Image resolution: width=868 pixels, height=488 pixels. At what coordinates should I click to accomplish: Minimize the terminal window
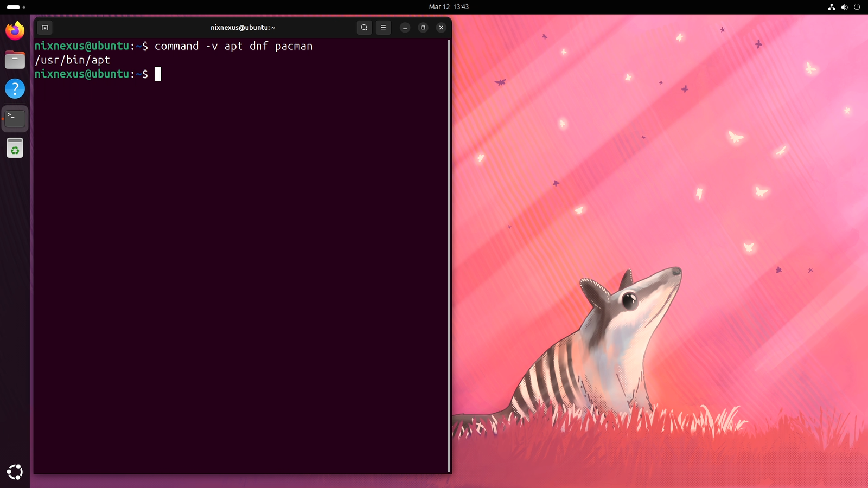tap(405, 28)
